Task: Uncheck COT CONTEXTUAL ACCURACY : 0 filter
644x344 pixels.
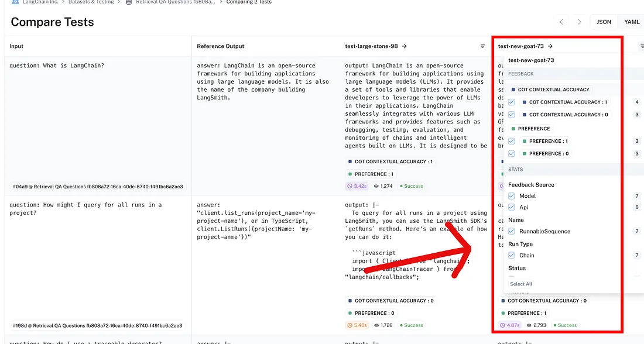Action: [x=511, y=115]
